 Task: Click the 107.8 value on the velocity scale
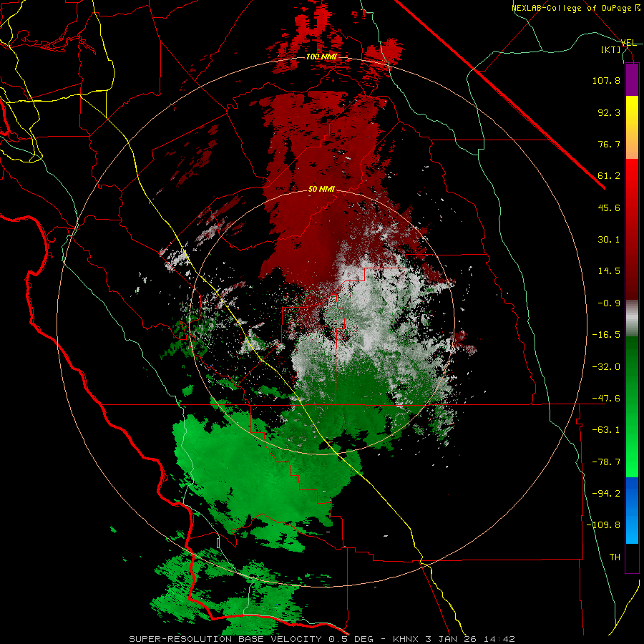point(606,80)
